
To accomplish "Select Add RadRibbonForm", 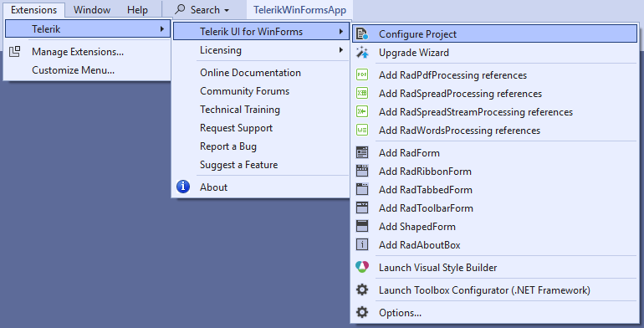I will [x=495, y=171].
